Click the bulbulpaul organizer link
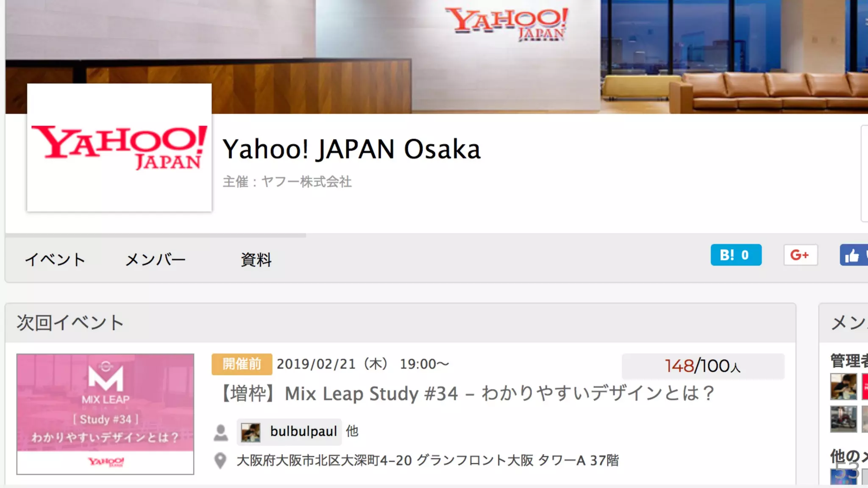Screen dimensions: 868x488 [303, 431]
